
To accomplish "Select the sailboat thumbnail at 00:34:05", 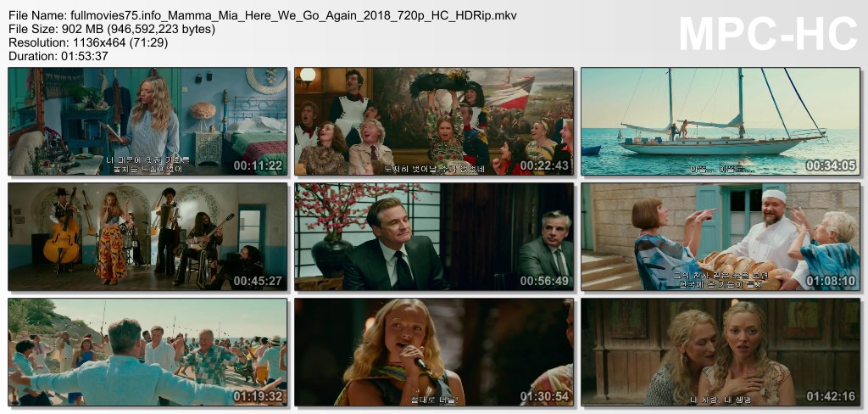I will [x=721, y=121].
